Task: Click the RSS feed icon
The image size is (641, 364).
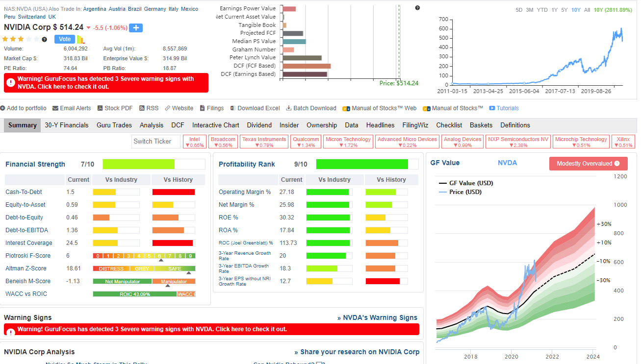Action: pyautogui.click(x=142, y=108)
